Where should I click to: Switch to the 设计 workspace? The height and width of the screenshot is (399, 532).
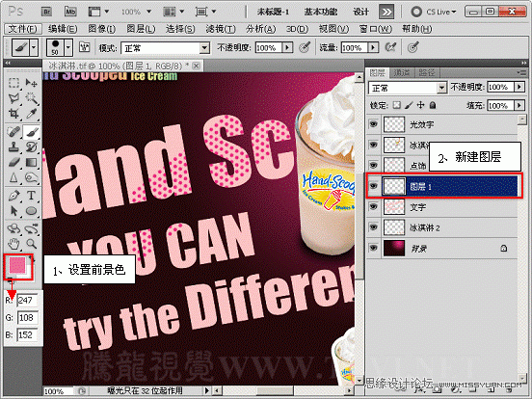pos(360,12)
